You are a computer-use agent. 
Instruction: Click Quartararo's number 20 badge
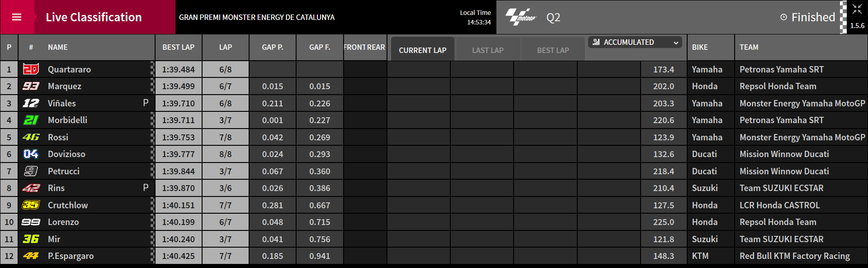point(31,69)
